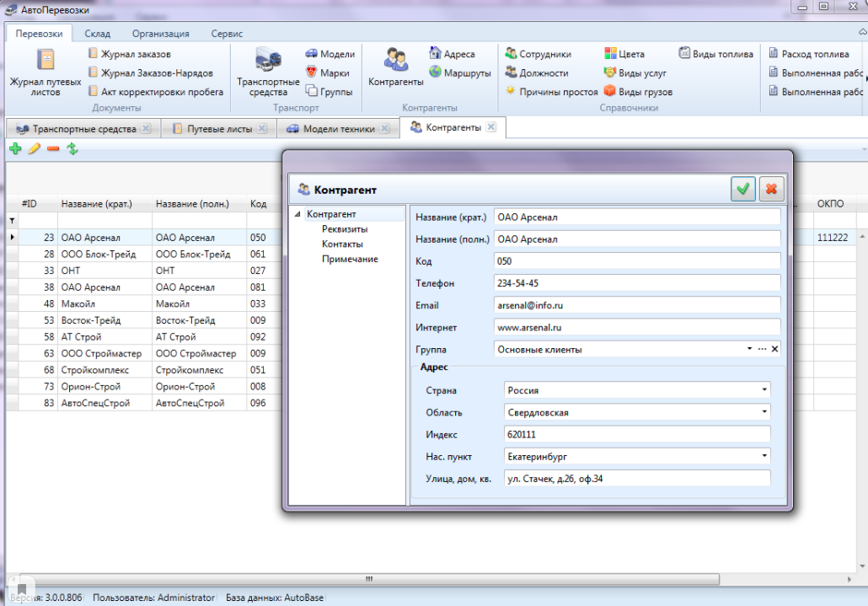Add a new record with green plus
The height and width of the screenshot is (606, 868).
[15, 148]
